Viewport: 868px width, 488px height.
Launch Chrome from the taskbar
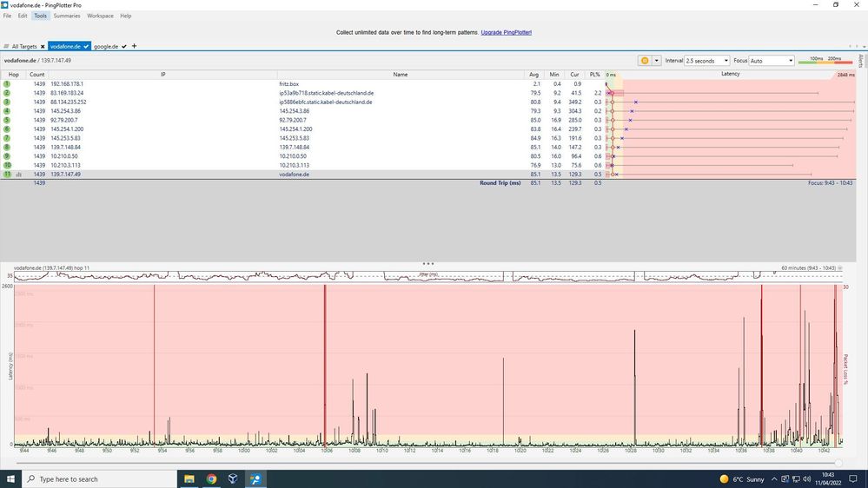coord(211,478)
